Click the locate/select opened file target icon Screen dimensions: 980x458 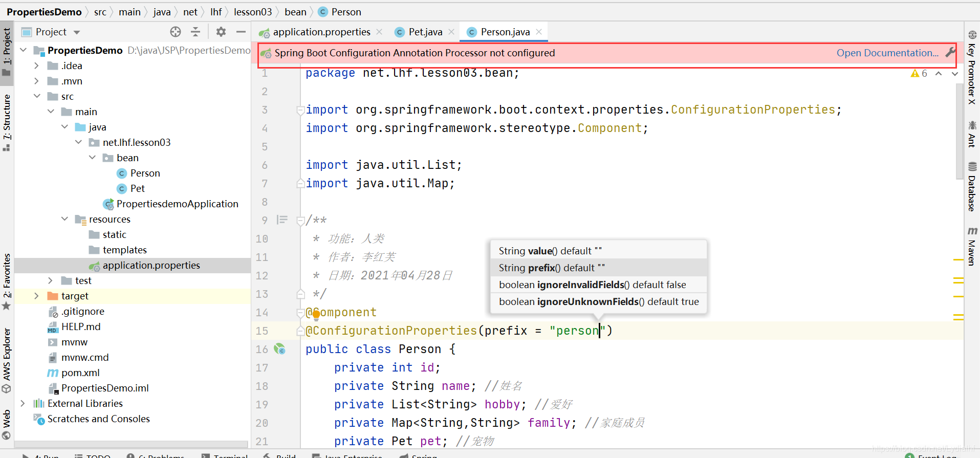pos(176,32)
